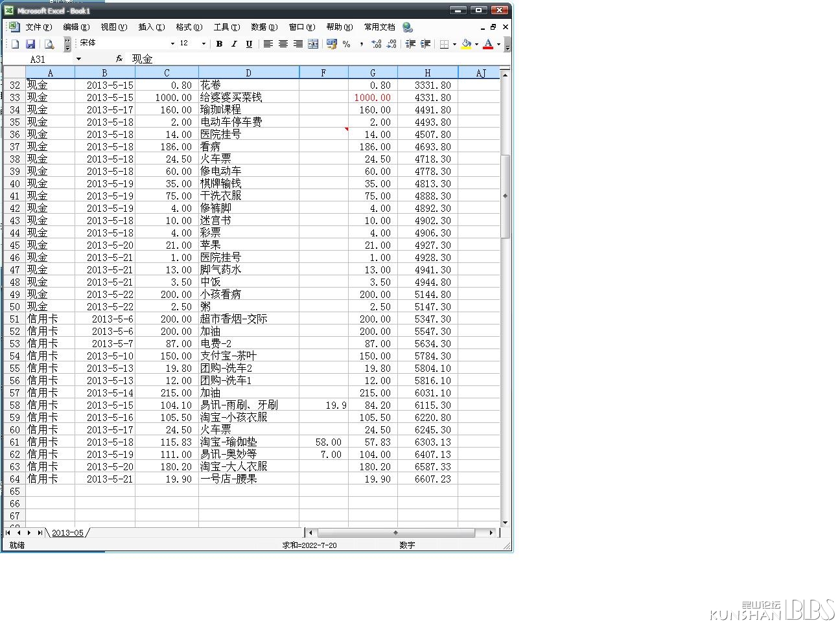
Task: Go to previous sheet tab arrow
Action: click(19, 533)
